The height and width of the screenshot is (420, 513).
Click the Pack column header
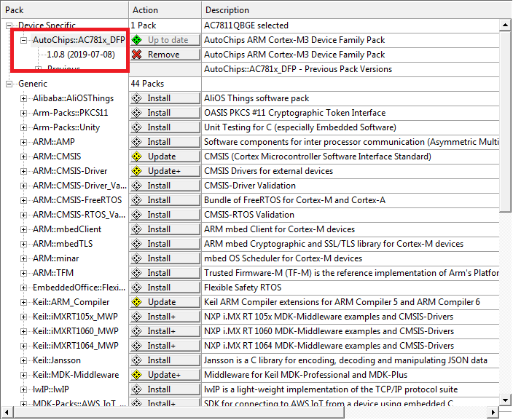click(x=65, y=10)
